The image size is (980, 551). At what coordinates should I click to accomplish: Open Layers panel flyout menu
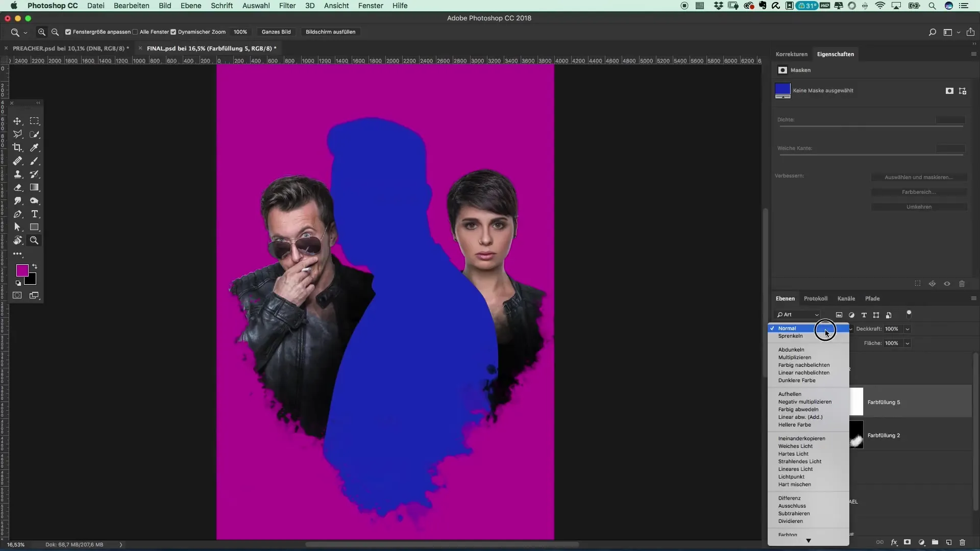pos(973,298)
